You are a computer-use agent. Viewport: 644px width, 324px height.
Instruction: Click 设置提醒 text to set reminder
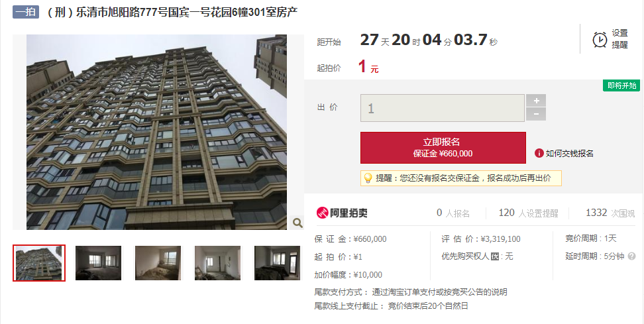pos(619,39)
